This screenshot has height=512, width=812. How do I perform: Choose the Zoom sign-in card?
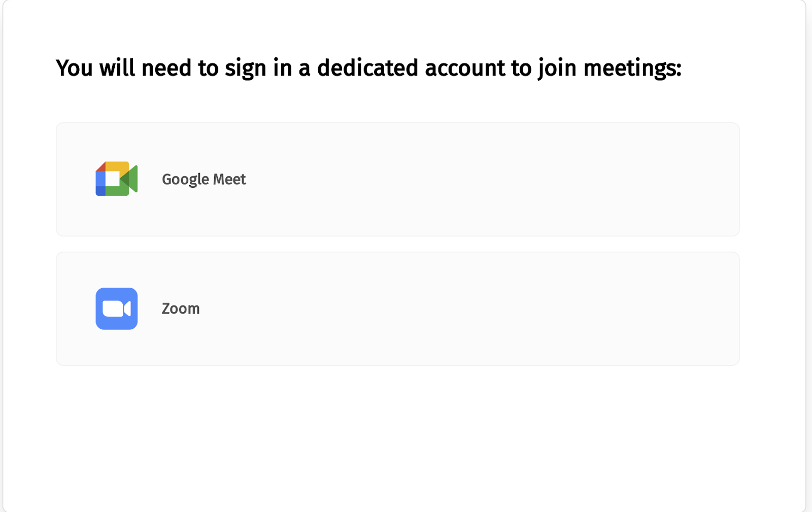coord(397,309)
